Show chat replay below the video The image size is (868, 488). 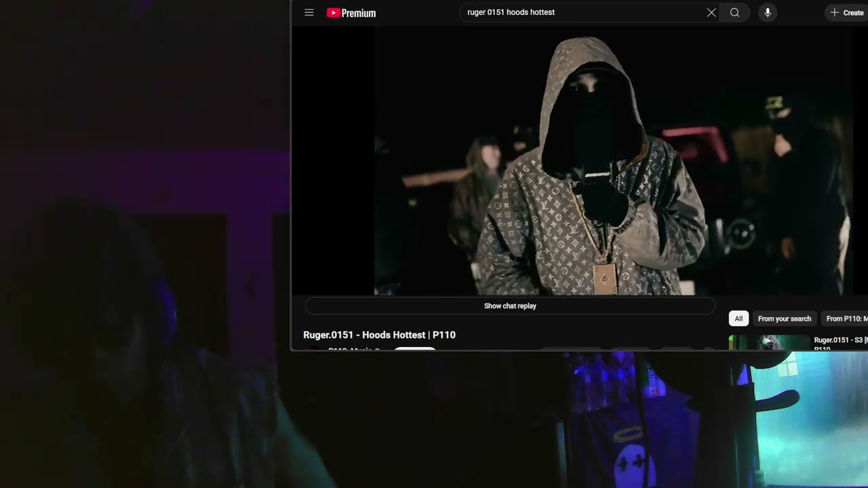[x=510, y=306]
